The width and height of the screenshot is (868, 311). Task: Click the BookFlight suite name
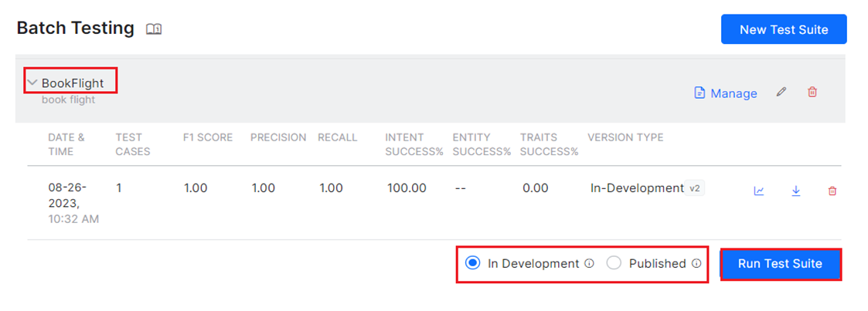tap(73, 83)
